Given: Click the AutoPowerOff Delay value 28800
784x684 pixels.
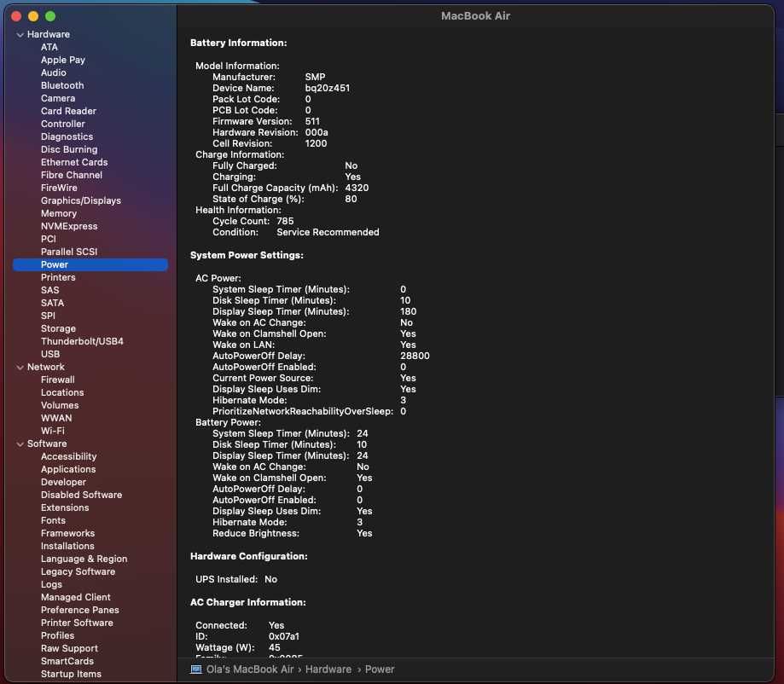Looking at the screenshot, I should 415,356.
